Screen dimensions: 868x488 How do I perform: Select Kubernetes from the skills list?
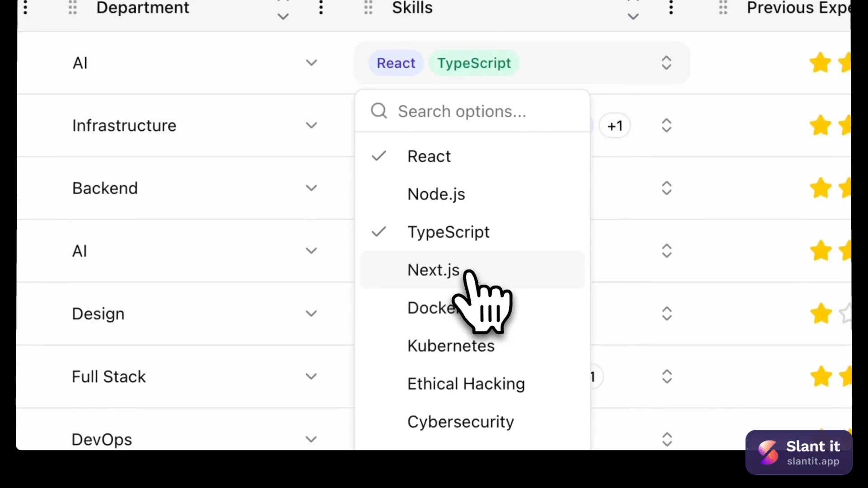click(x=451, y=346)
